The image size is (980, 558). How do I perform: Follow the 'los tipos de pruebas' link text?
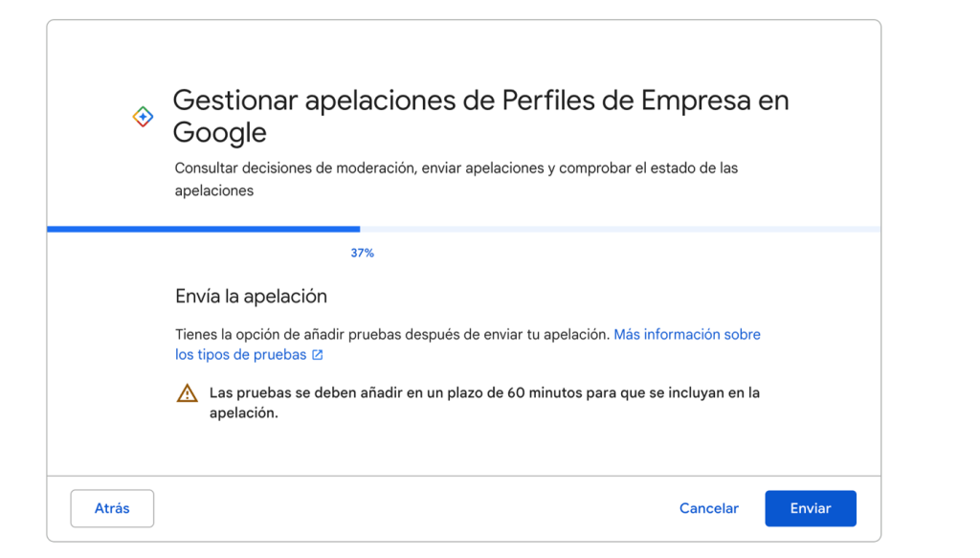[x=240, y=354]
